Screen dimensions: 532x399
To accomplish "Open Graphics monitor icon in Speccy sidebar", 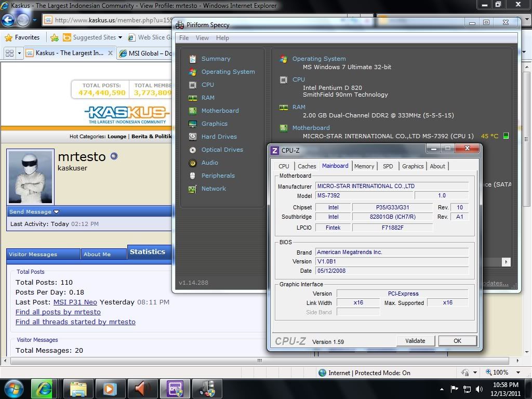I will (193, 124).
